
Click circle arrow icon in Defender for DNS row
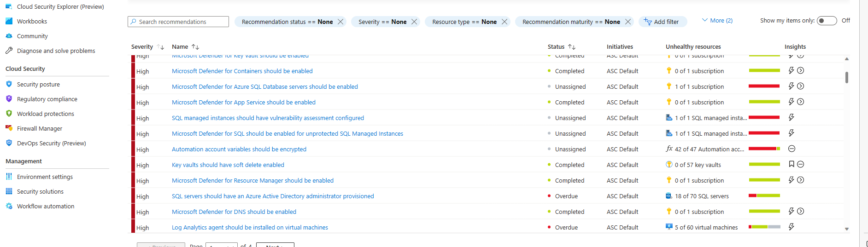pos(801,211)
